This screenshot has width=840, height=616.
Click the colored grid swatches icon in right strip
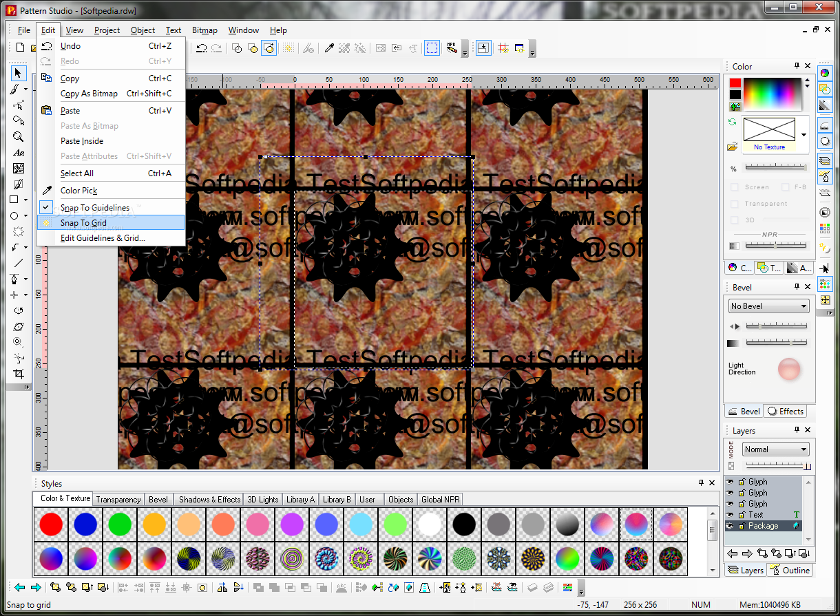pos(825,229)
